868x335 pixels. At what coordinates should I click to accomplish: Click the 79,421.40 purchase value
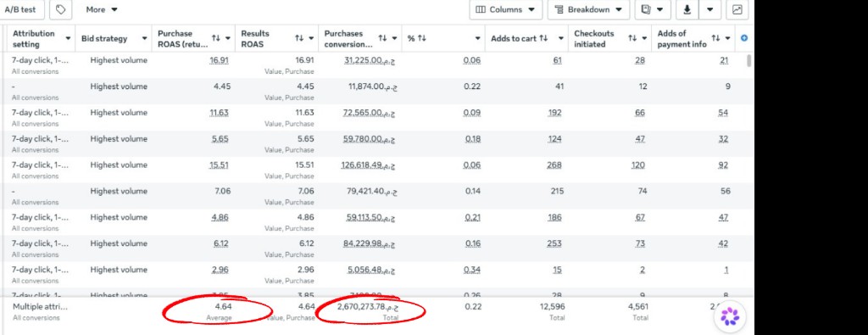(372, 192)
